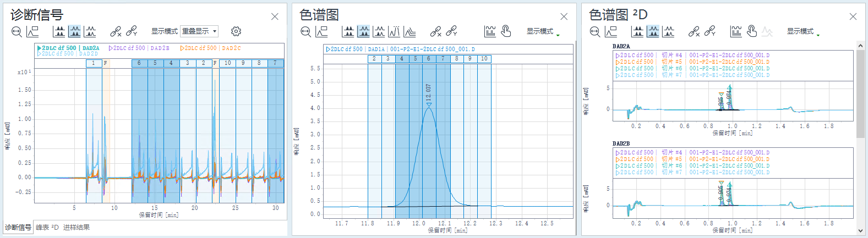This screenshot has height=238, width=868.
Task: Click 切片 #4 legend entry under DAD2A
Action: (x=692, y=55)
